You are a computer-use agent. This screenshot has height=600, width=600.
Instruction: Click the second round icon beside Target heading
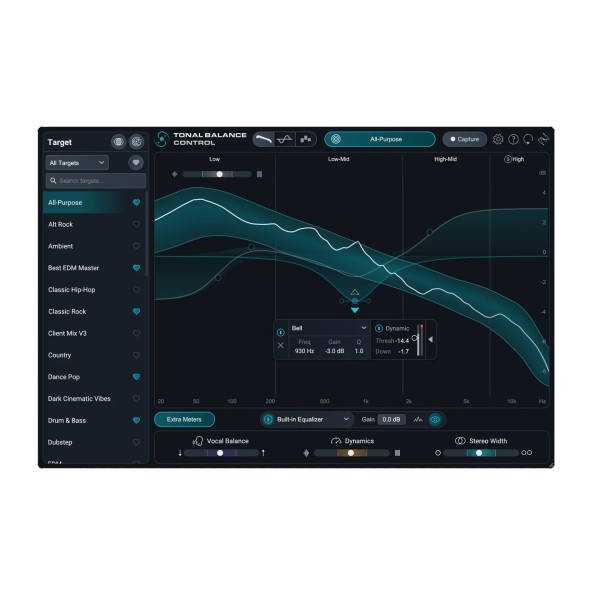[x=136, y=142]
